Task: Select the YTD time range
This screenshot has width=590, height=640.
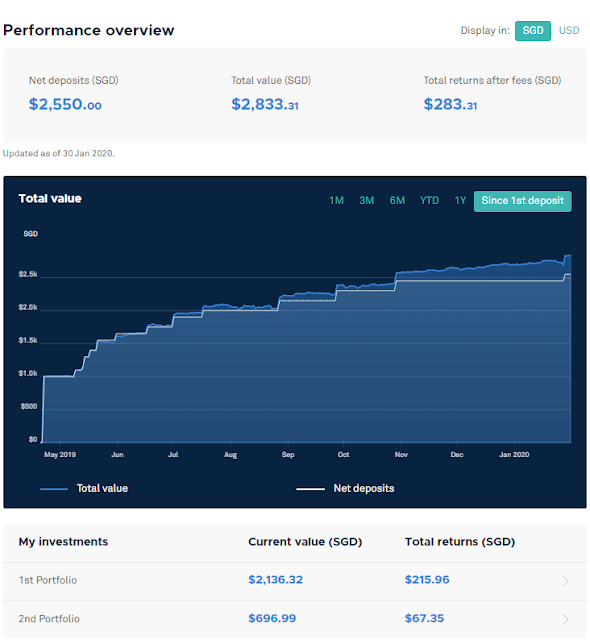Action: (429, 200)
